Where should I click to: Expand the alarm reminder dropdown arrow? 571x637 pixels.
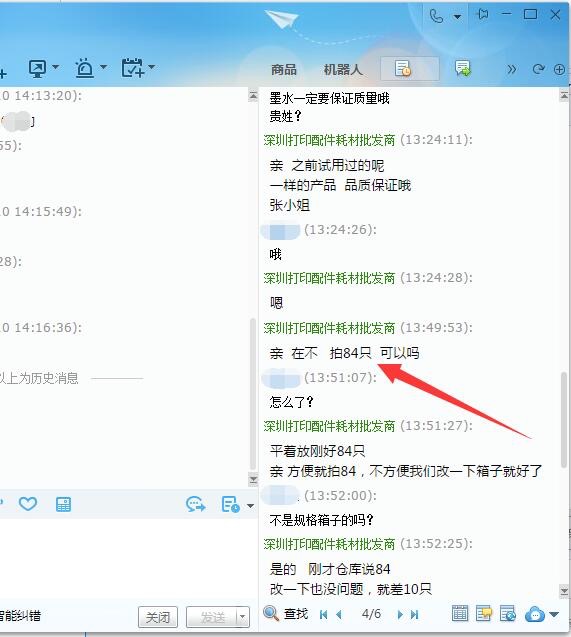(104, 67)
